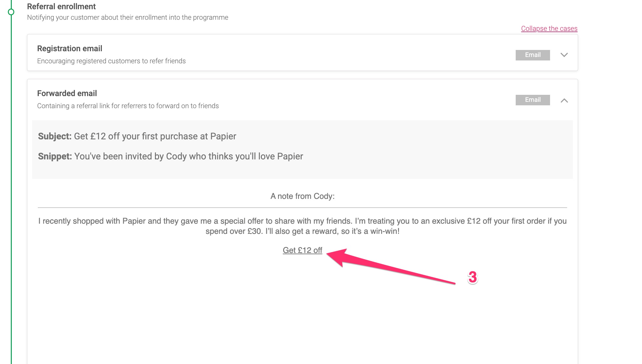Click the Email badge on Forwarded email
The width and height of the screenshot is (642, 364).
[x=533, y=100]
